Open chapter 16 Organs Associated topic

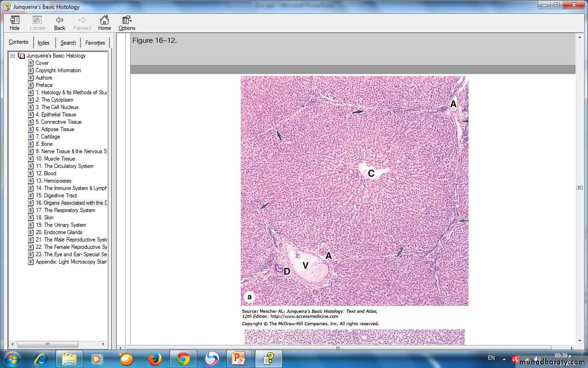pyautogui.click(x=71, y=203)
